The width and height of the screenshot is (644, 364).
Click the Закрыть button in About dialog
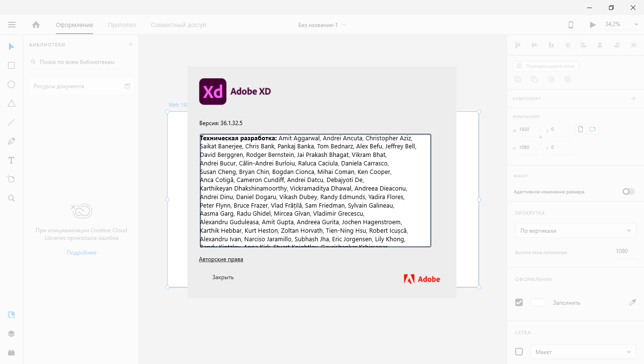[x=223, y=277]
